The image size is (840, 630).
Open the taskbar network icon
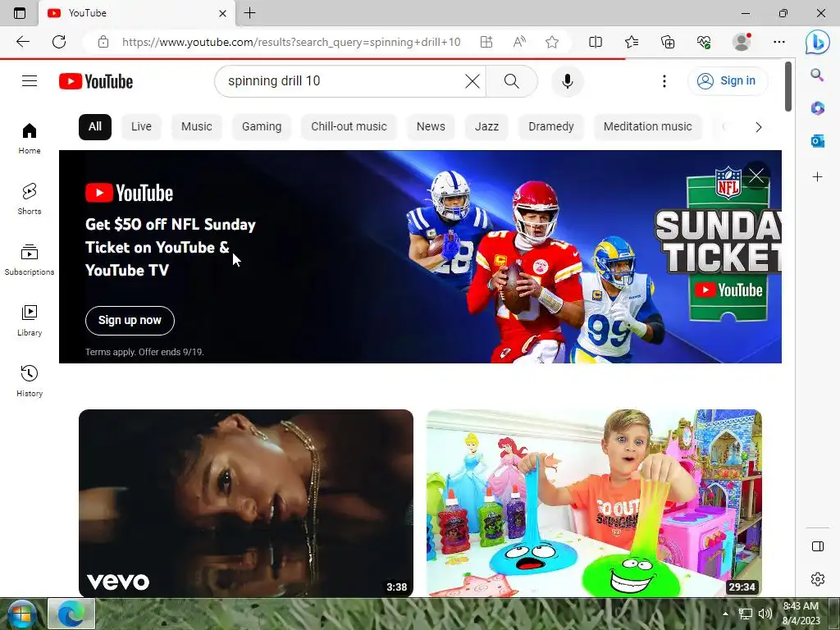pyautogui.click(x=745, y=614)
